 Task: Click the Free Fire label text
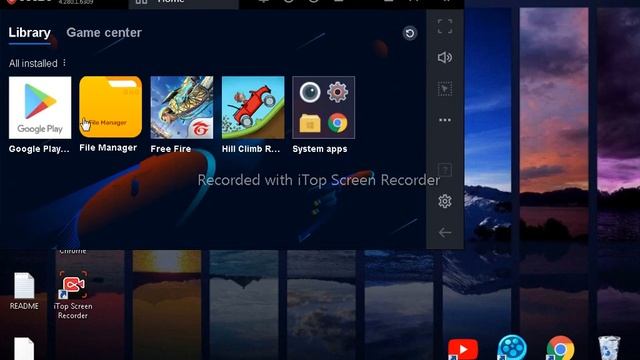pos(171,149)
